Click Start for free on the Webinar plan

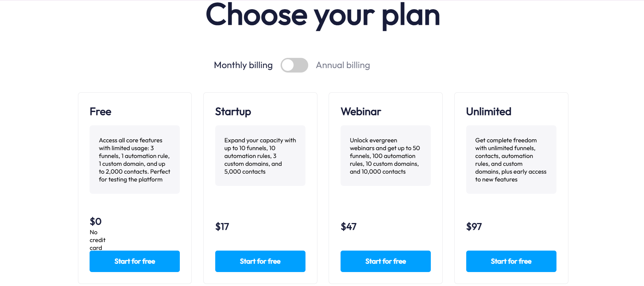tap(385, 261)
